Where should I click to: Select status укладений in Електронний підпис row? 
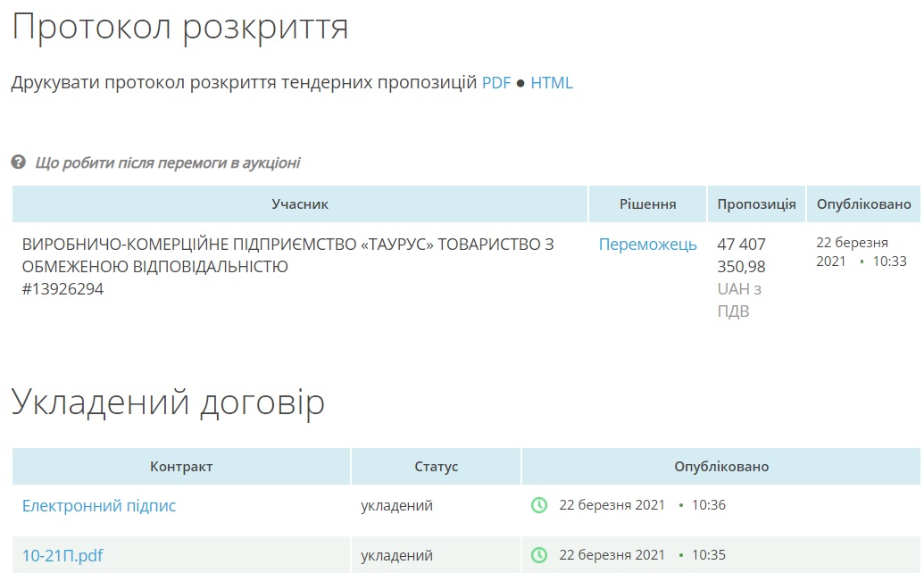point(396,506)
